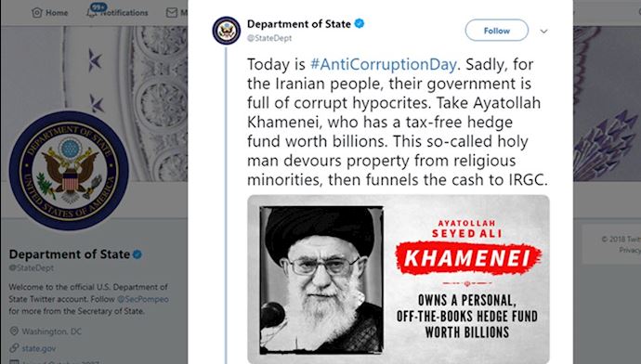Open the @SecPompeo mention link

click(x=143, y=299)
